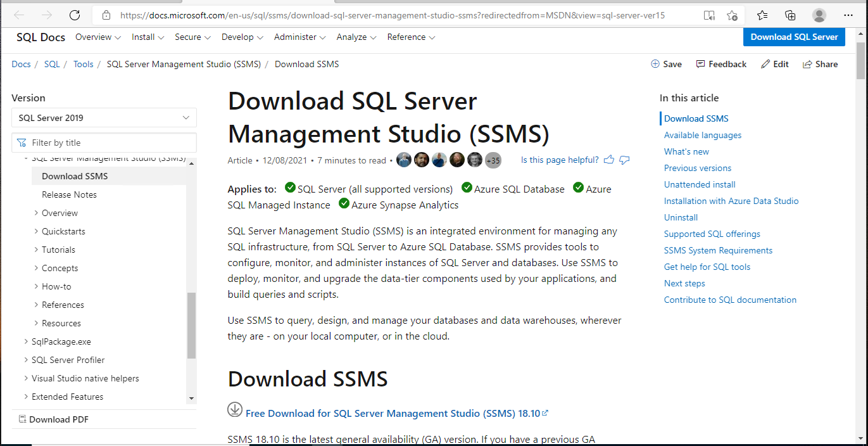Screen dimensions: 868x446
Task: Open the Develop dropdown menu
Action: pos(242,37)
